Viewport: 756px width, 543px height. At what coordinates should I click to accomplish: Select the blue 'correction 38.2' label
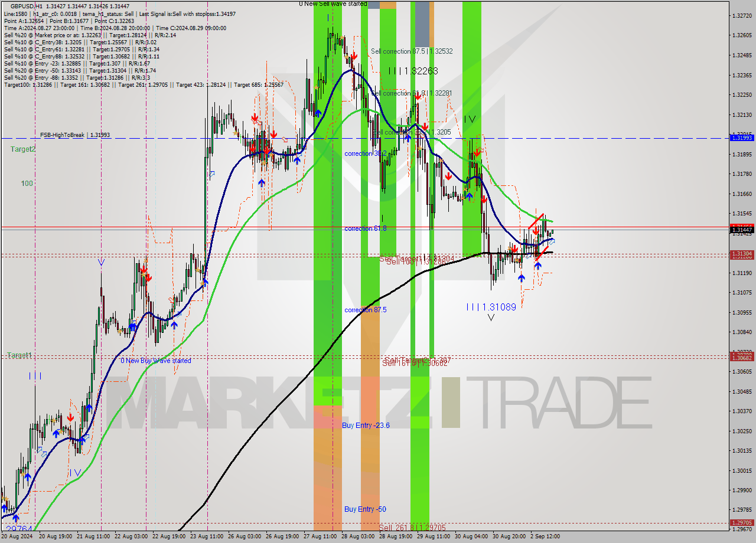pyautogui.click(x=366, y=153)
